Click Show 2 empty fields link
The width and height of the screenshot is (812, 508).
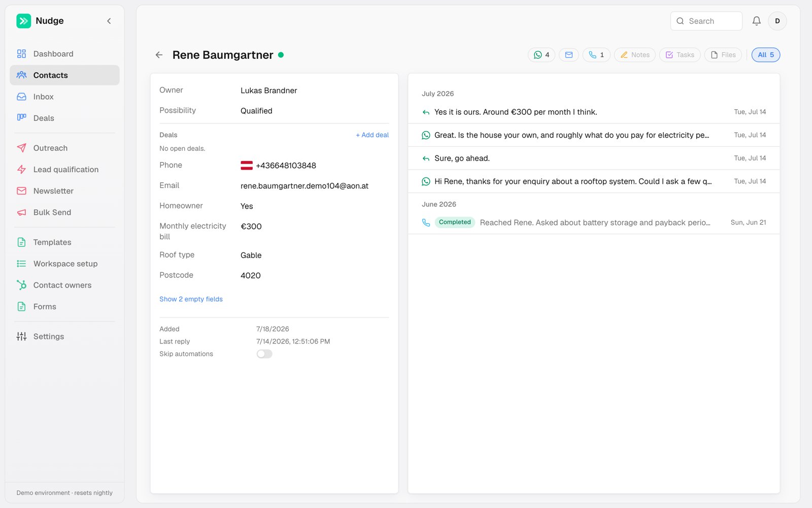pos(191,299)
